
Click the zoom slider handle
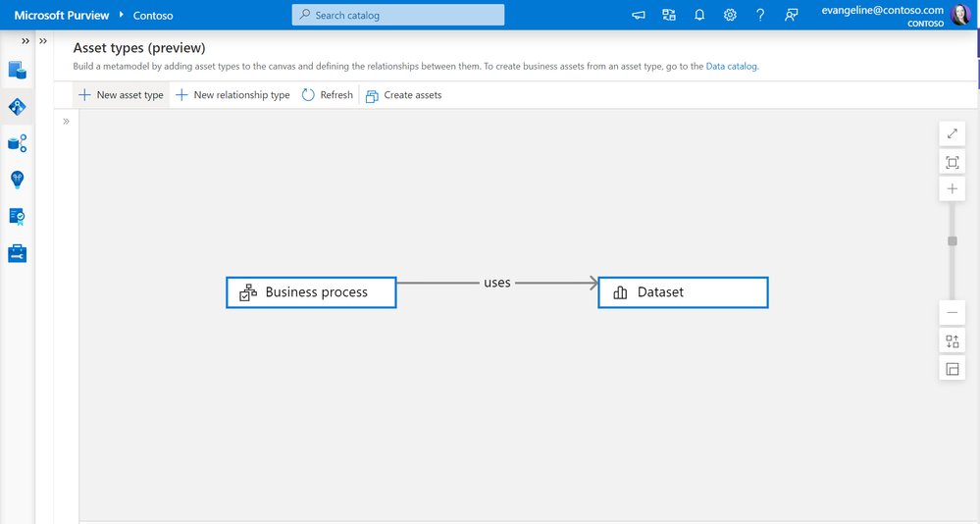click(x=952, y=241)
